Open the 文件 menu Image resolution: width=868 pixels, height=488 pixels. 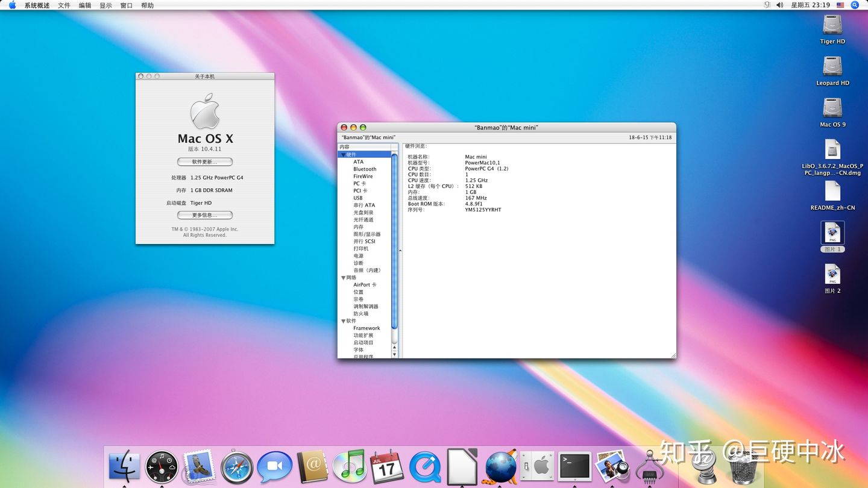tap(64, 5)
